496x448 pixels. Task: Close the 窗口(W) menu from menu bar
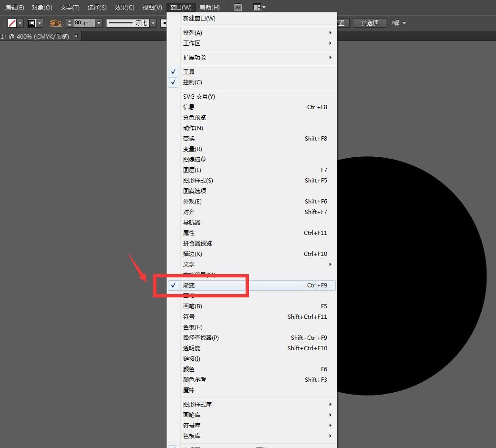click(181, 7)
